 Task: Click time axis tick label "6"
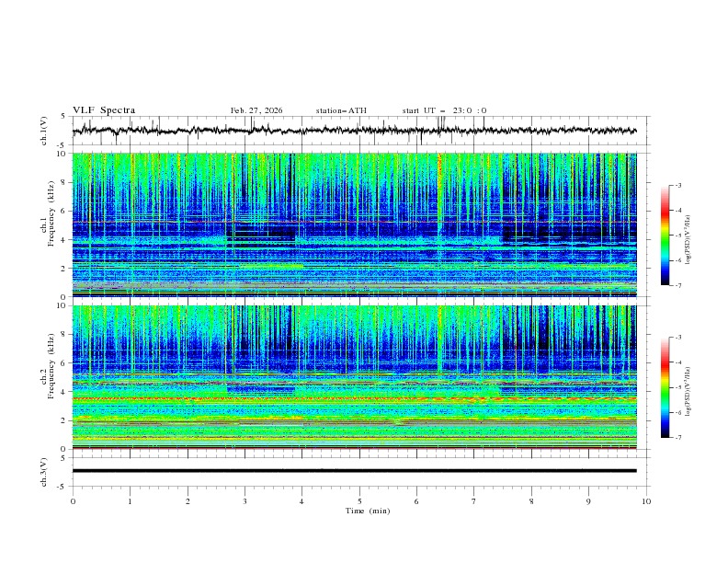pos(416,501)
